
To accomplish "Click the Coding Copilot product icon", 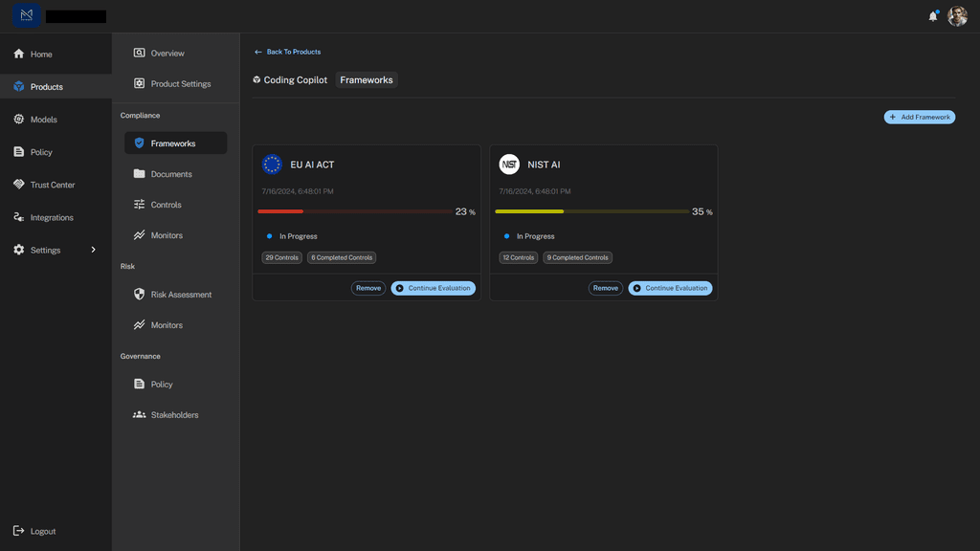I will coord(256,79).
